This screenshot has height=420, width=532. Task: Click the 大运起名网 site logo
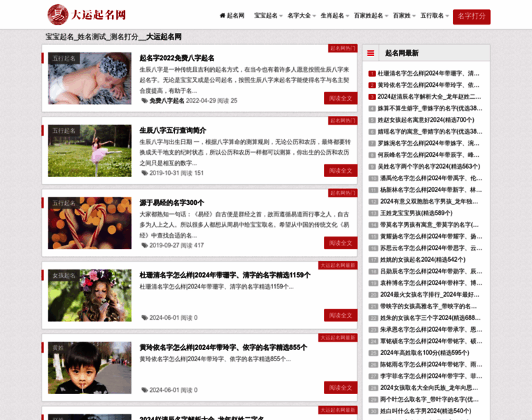[87, 15]
